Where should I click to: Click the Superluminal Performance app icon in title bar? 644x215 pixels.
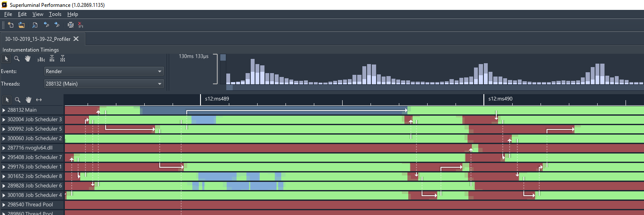click(4, 5)
